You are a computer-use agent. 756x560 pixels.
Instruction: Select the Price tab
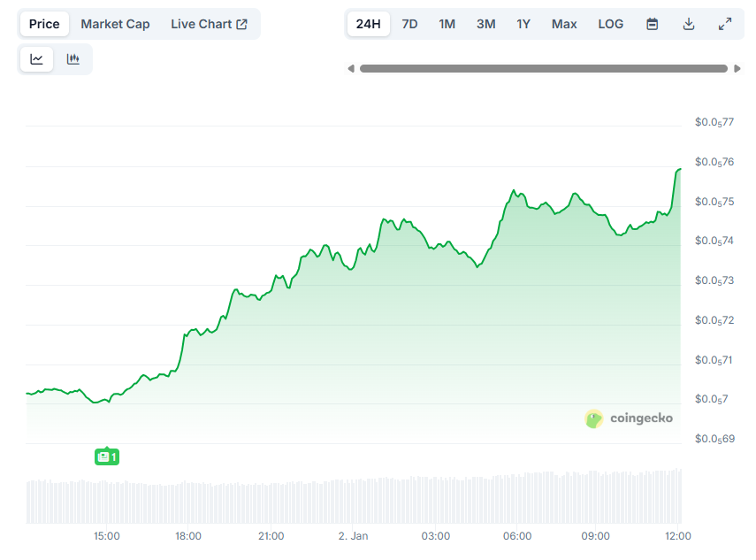coord(44,24)
